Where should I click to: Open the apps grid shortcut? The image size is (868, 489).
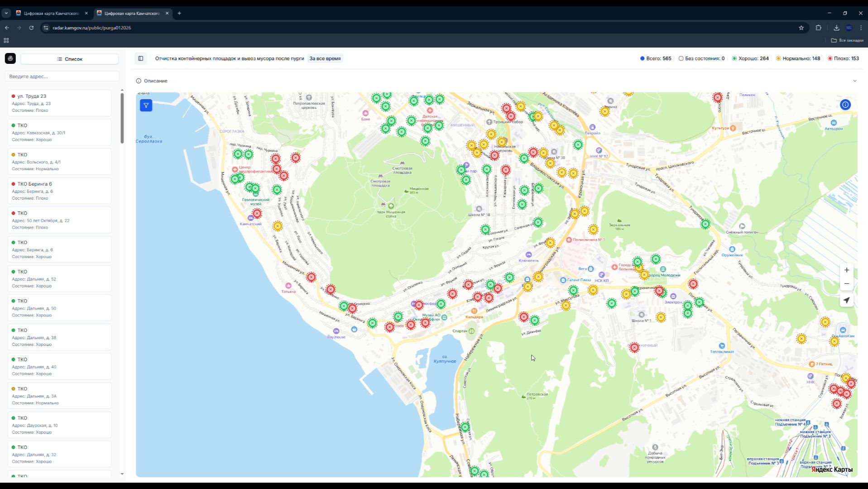[x=6, y=40]
